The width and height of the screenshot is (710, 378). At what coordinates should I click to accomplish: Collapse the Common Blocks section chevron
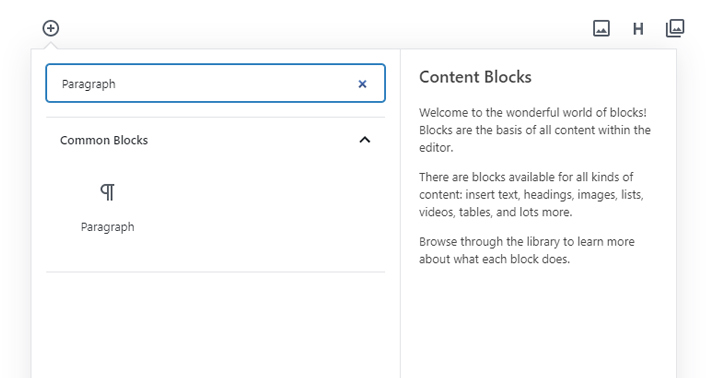pos(365,140)
